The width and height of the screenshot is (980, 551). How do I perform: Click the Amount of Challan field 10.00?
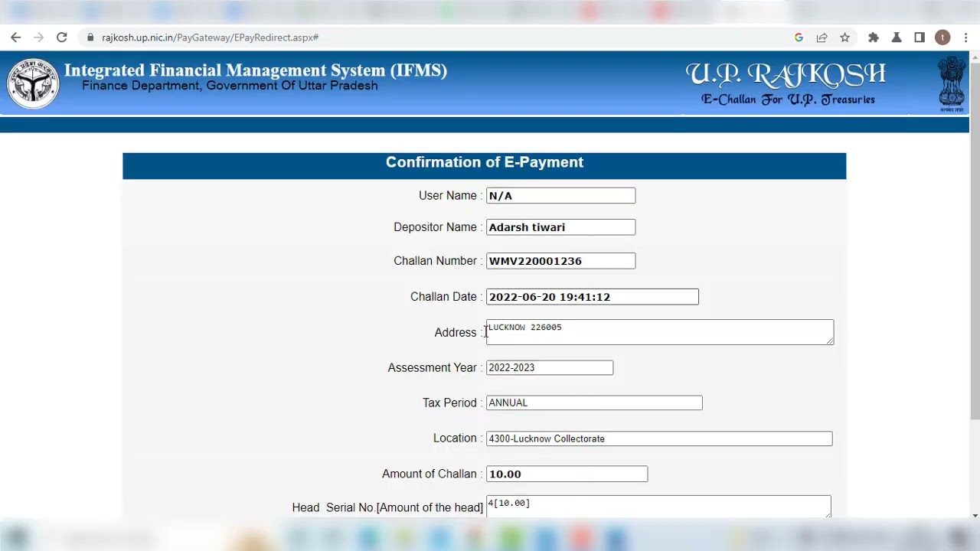(567, 474)
